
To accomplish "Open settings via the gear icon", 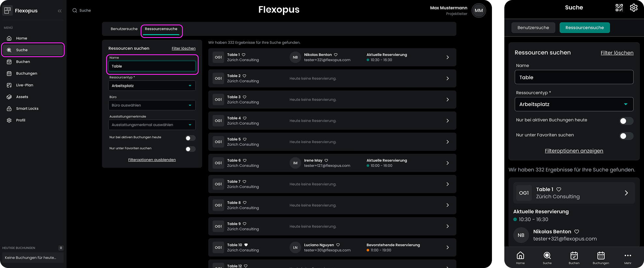I will (x=634, y=8).
